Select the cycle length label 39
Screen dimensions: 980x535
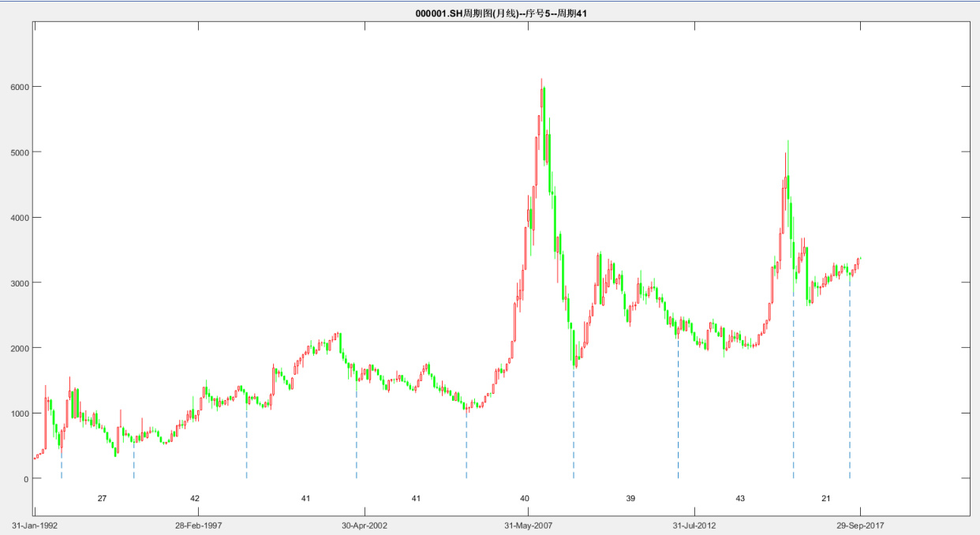coord(630,499)
